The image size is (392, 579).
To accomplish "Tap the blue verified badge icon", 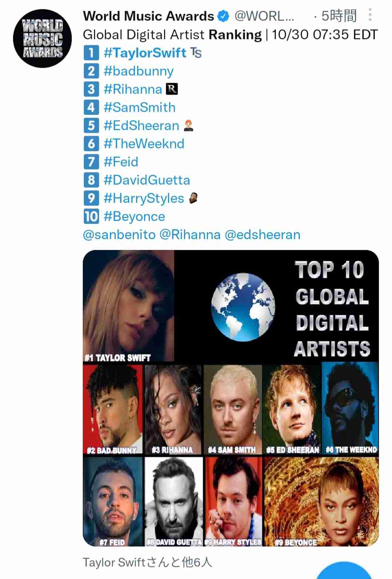I will click(223, 16).
